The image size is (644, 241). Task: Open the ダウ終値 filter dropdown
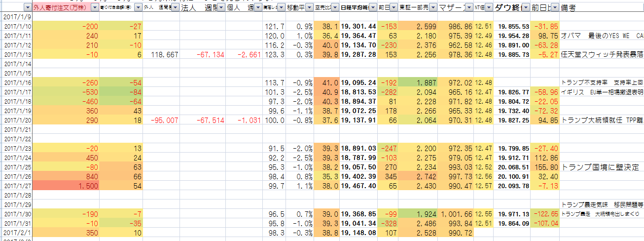(x=526, y=8)
